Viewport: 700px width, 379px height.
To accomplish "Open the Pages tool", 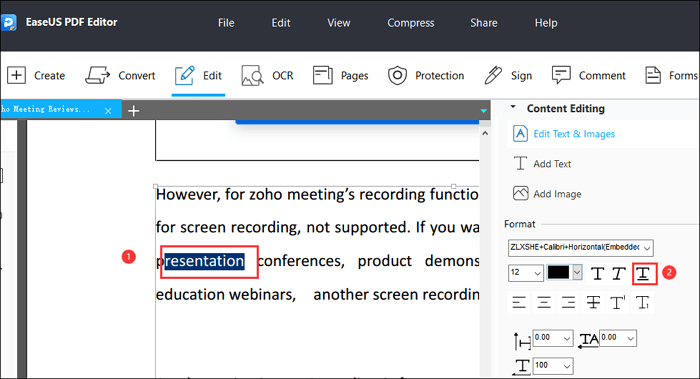I will click(x=341, y=75).
